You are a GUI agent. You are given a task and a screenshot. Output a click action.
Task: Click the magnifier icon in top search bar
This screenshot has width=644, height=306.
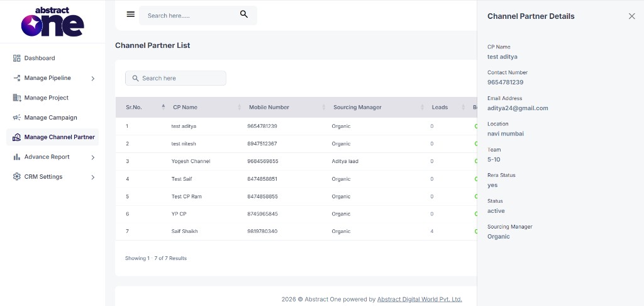click(244, 14)
